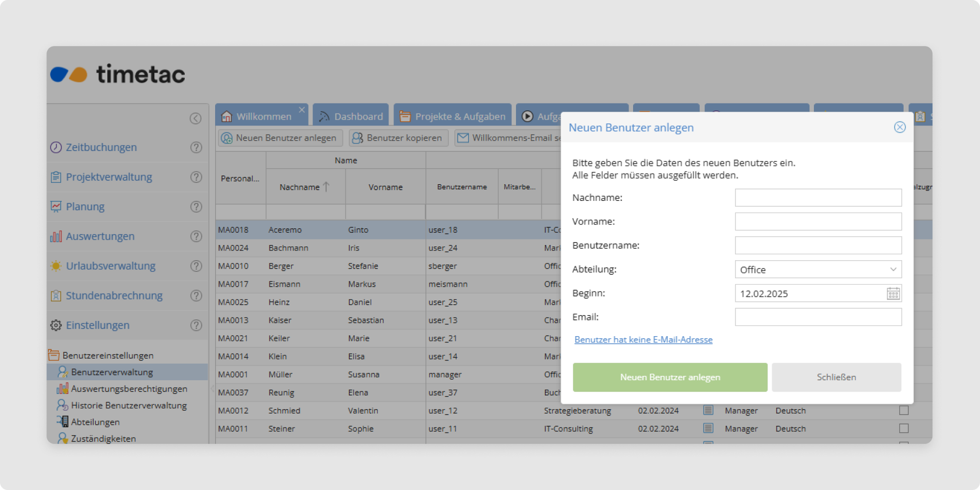The width and height of the screenshot is (980, 490).
Task: Click help icon next to Urlaubsverwaltung
Action: tap(196, 266)
